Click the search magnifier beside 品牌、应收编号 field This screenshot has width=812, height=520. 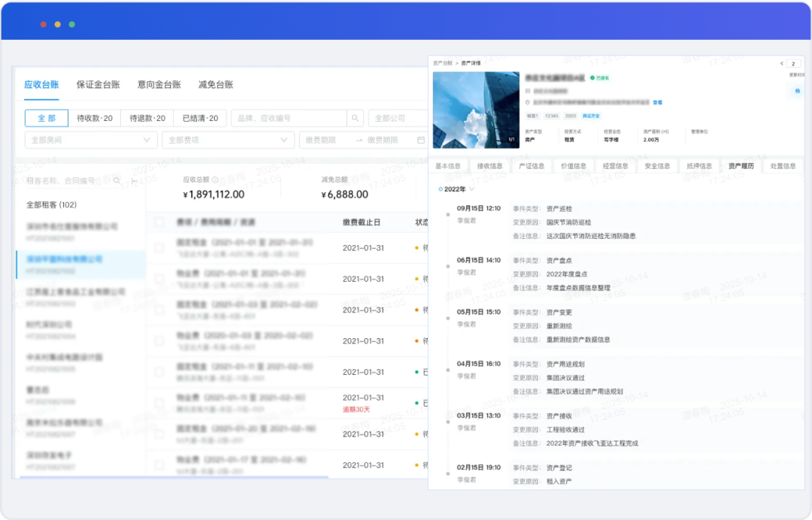click(x=356, y=119)
